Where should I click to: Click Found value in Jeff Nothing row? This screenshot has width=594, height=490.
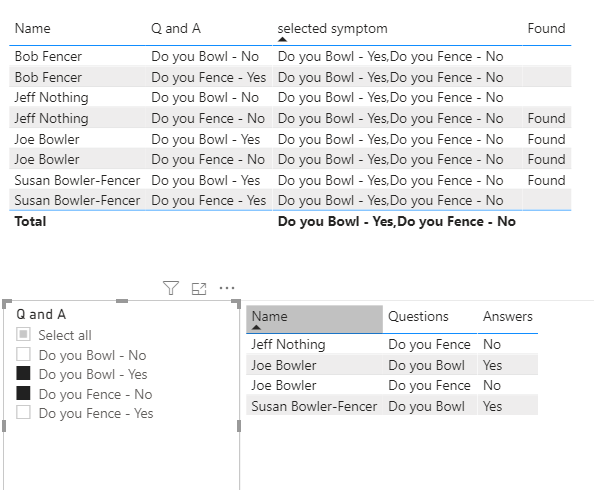[546, 118]
